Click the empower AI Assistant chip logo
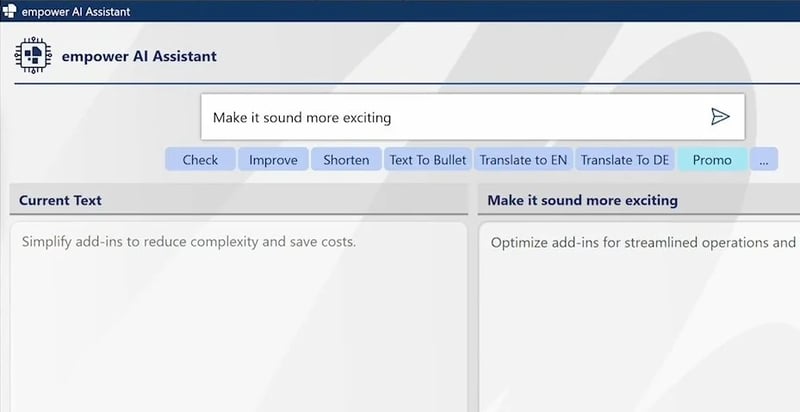This screenshot has width=800, height=412. click(x=33, y=55)
